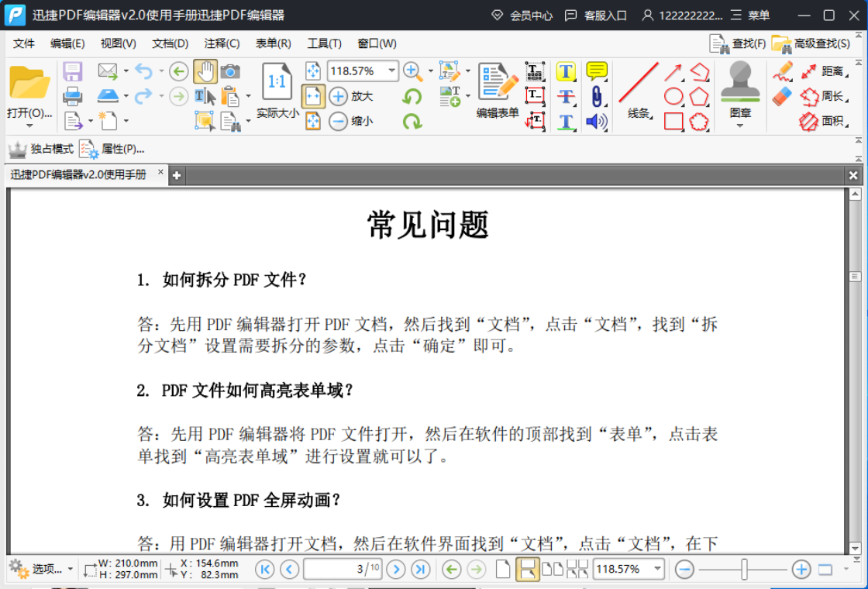868x589 pixels.
Task: Open the 文档(D) menu
Action: click(170, 43)
